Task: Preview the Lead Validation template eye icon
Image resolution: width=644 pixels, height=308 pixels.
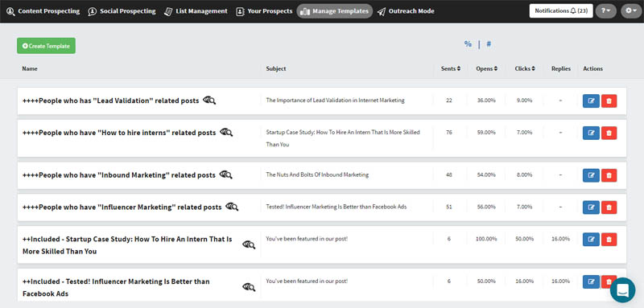Action: coord(209,100)
